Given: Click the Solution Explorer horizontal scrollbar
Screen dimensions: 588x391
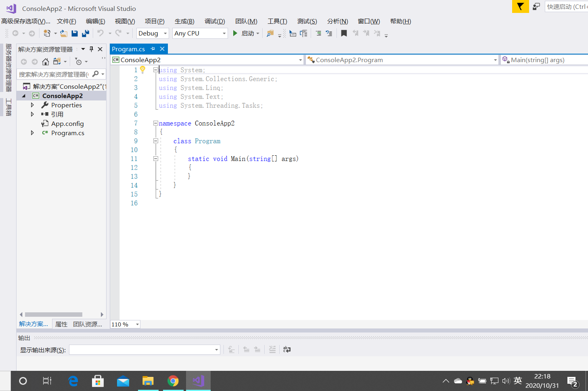Looking at the screenshot, I should point(54,314).
